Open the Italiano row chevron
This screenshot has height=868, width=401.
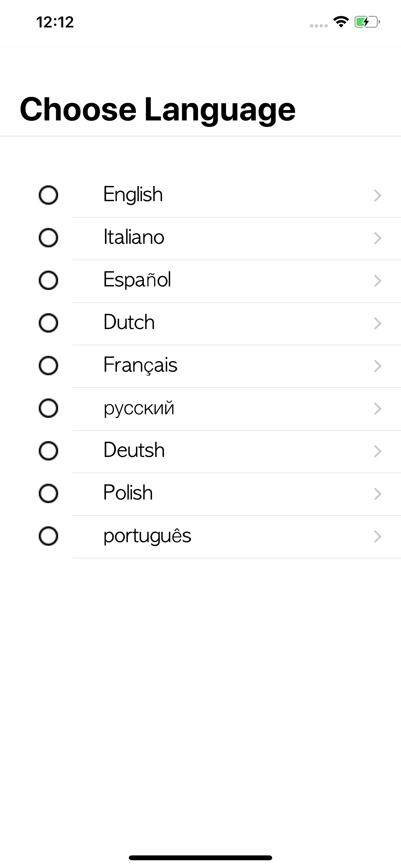click(x=377, y=238)
